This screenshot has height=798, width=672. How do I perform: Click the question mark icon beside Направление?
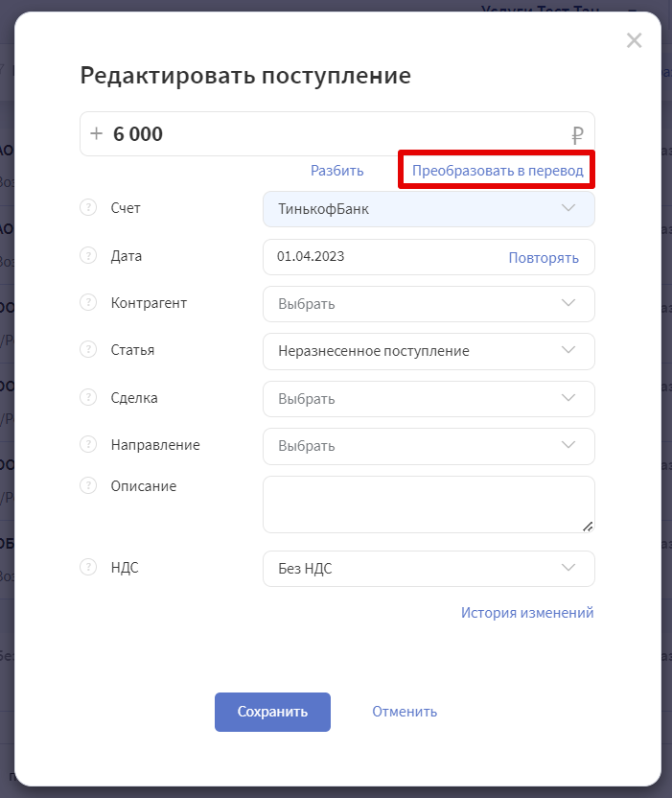88,444
